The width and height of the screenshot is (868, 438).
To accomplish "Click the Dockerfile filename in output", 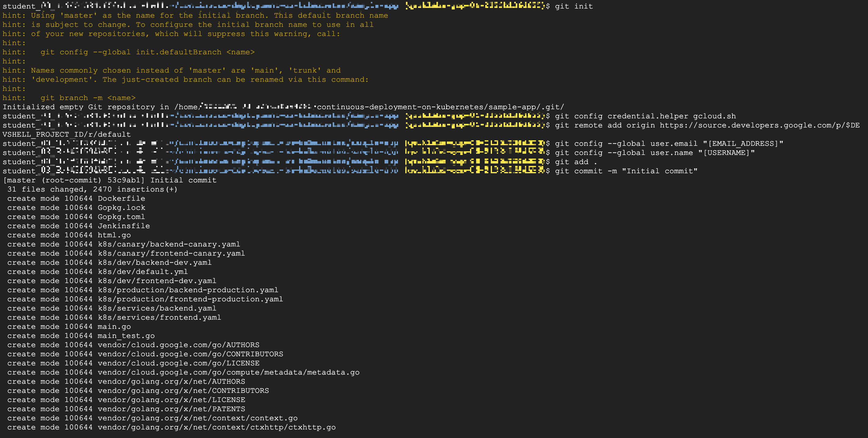I will tap(121, 199).
